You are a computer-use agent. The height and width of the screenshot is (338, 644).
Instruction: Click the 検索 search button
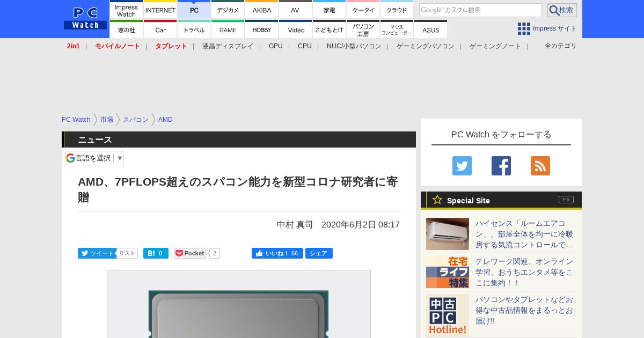[x=562, y=10]
